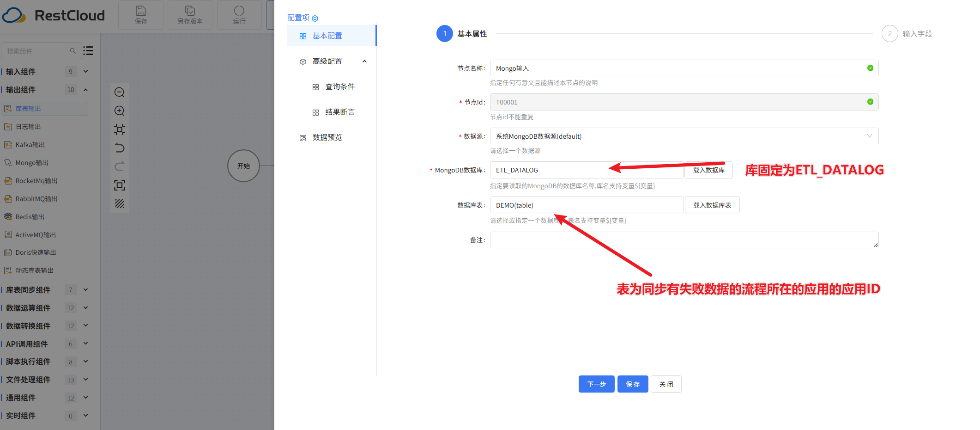
Task: Click the zoom out canvas icon
Action: click(120, 92)
